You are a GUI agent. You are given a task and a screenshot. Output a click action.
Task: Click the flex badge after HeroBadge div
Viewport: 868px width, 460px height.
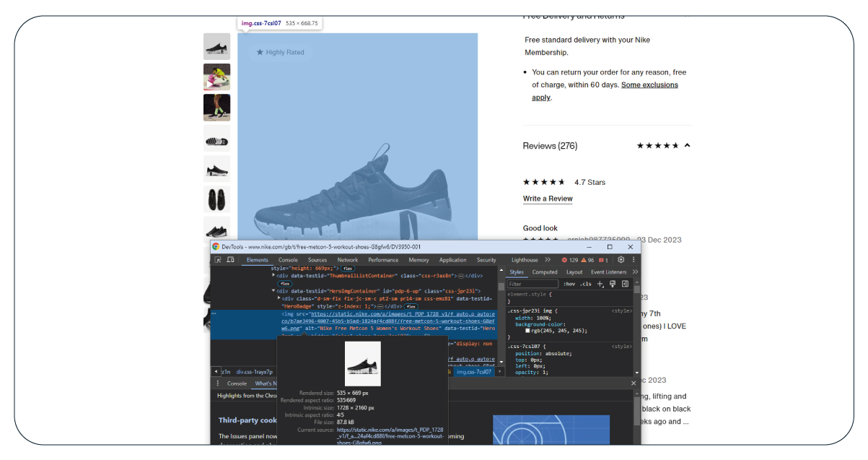tap(411, 306)
